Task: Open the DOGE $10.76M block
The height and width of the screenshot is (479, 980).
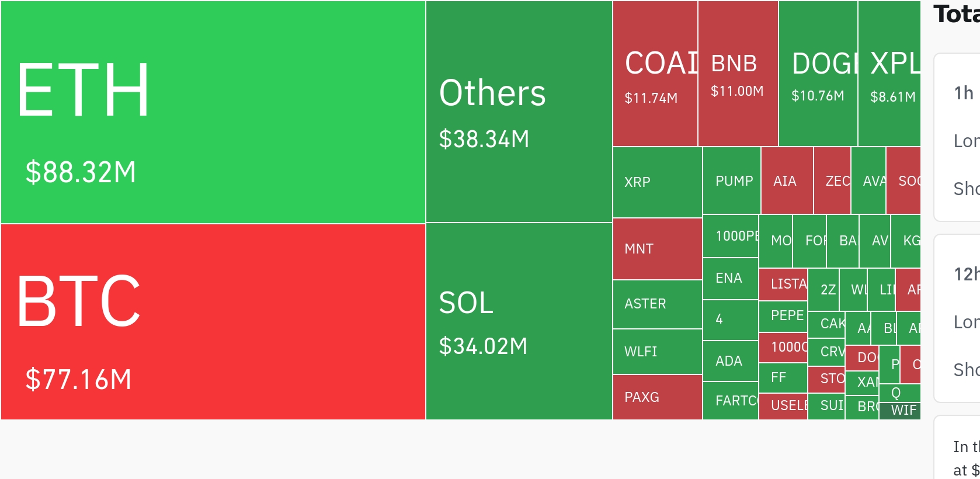Action: (818, 74)
